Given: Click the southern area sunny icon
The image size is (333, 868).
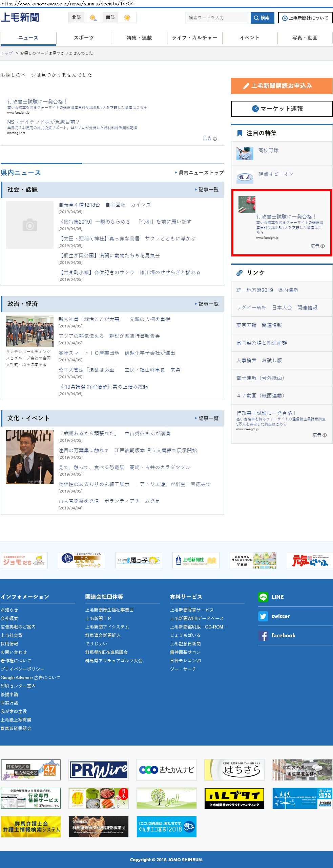Looking at the screenshot, I should (x=127, y=18).
